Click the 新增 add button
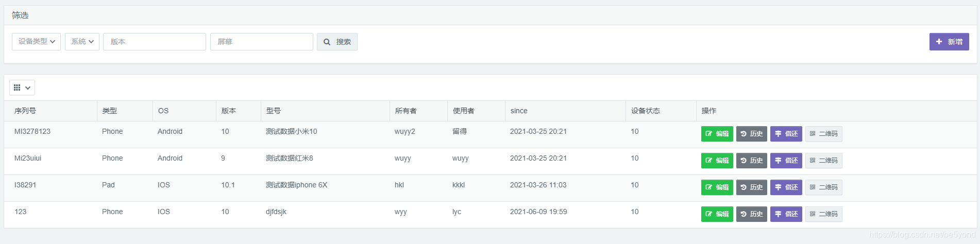The height and width of the screenshot is (244, 980). click(x=949, y=42)
